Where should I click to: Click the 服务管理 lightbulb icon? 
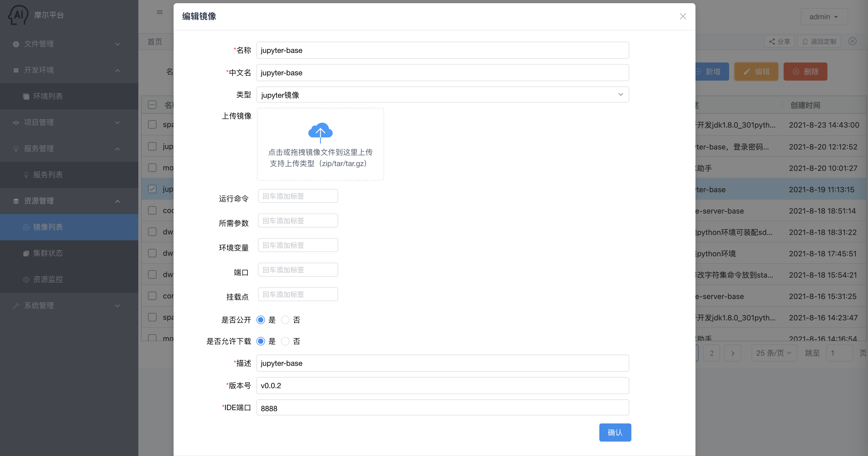pyautogui.click(x=16, y=149)
